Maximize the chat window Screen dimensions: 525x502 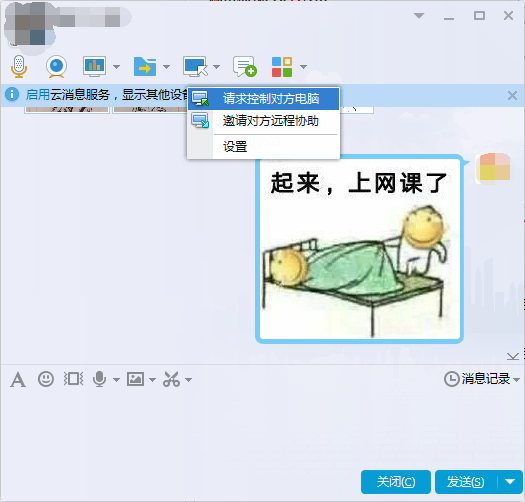click(x=479, y=15)
